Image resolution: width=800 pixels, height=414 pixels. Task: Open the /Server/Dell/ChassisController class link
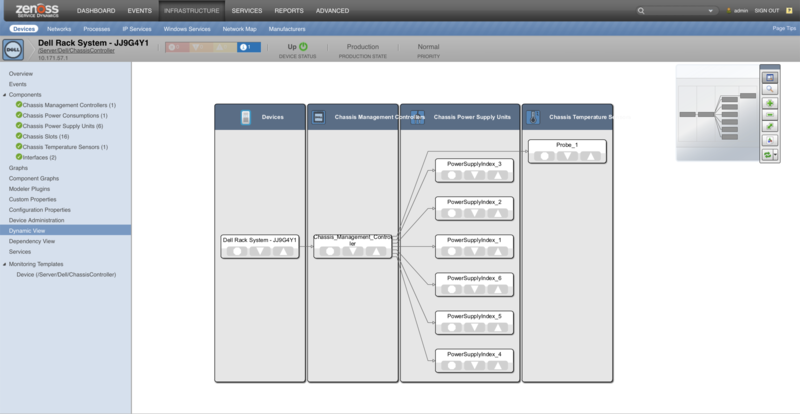coord(77,51)
